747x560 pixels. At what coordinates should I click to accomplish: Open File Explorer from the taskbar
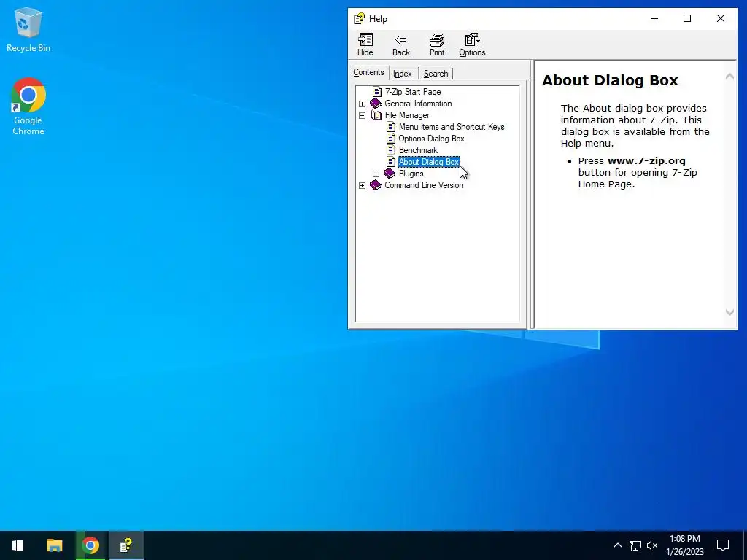(54, 545)
